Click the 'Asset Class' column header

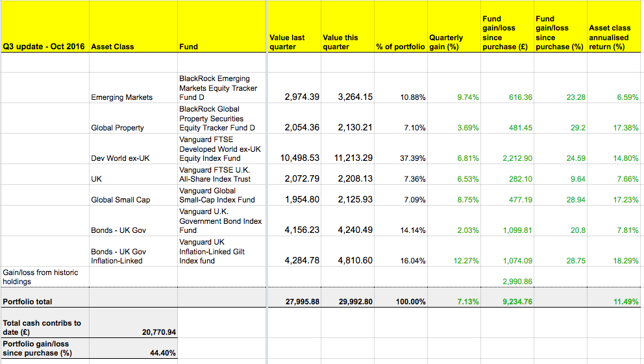[x=112, y=47]
